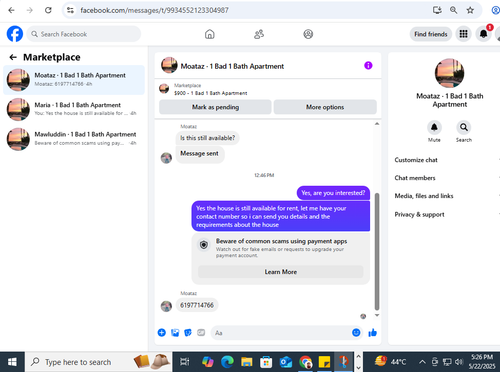Open the weather 44°C widget on taskbar
The width and height of the screenshot is (500, 372).
tap(390, 362)
